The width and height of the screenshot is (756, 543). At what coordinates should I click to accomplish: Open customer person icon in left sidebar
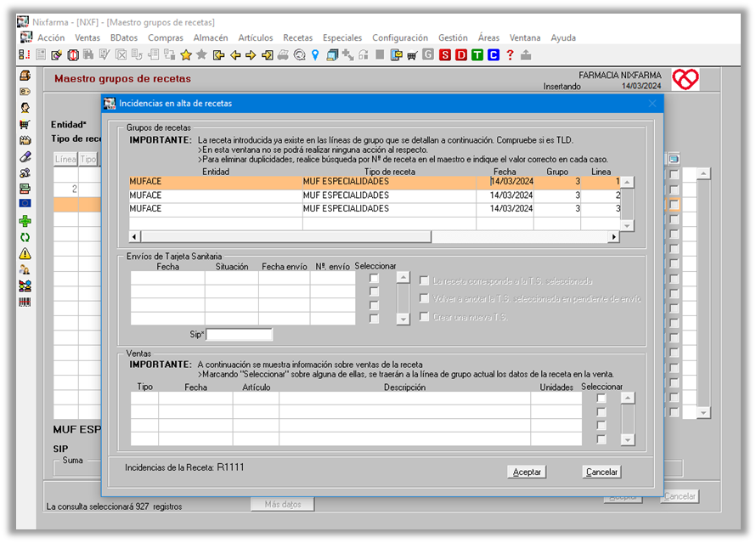25,108
